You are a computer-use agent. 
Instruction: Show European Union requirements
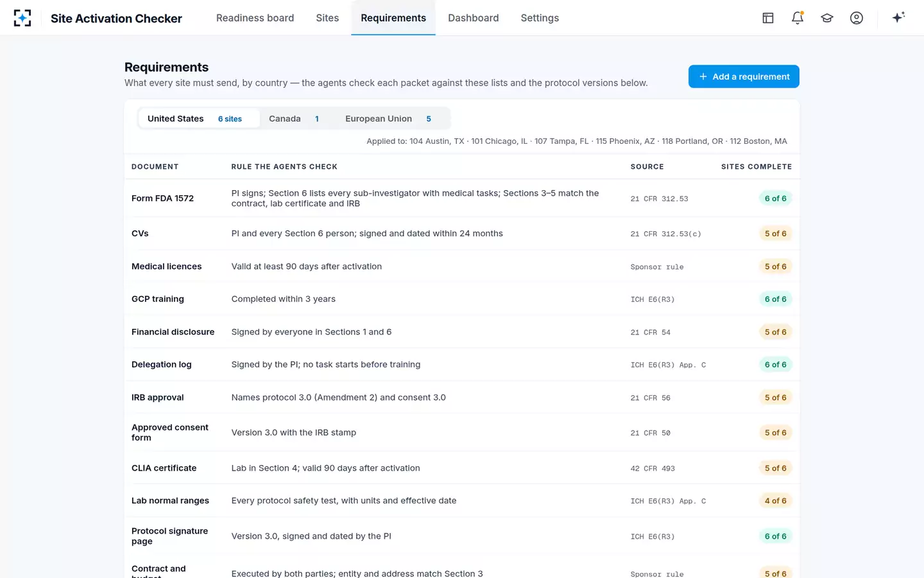388,119
